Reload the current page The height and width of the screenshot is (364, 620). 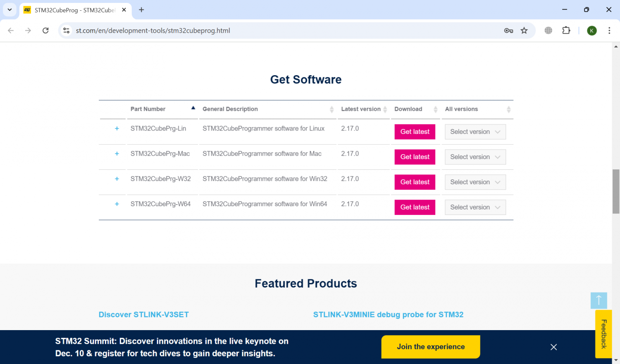(45, 30)
